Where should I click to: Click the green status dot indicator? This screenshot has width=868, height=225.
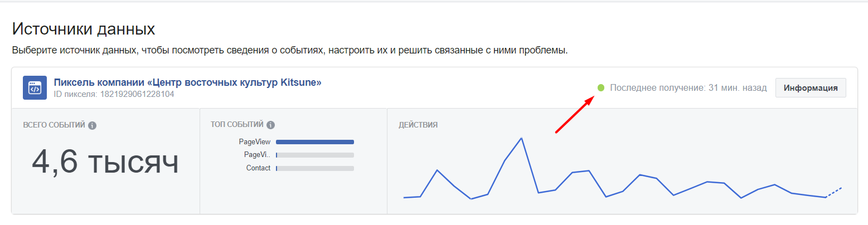(x=601, y=87)
